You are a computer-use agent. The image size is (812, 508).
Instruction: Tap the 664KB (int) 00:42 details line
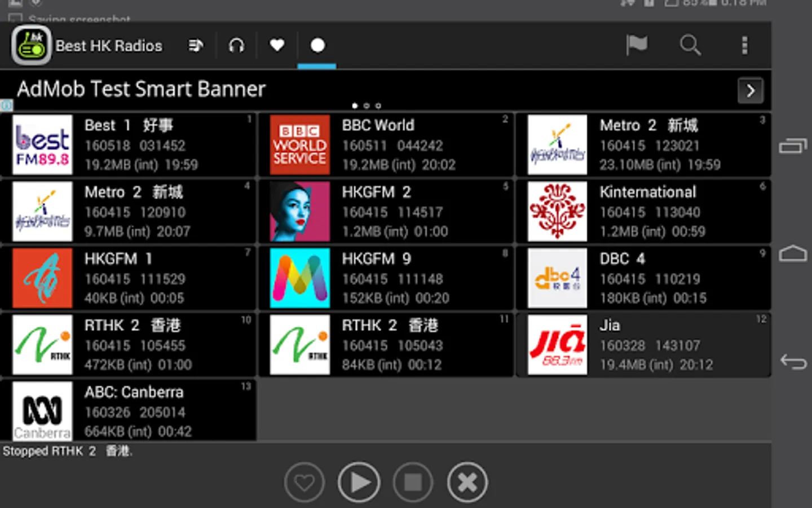pos(138,431)
